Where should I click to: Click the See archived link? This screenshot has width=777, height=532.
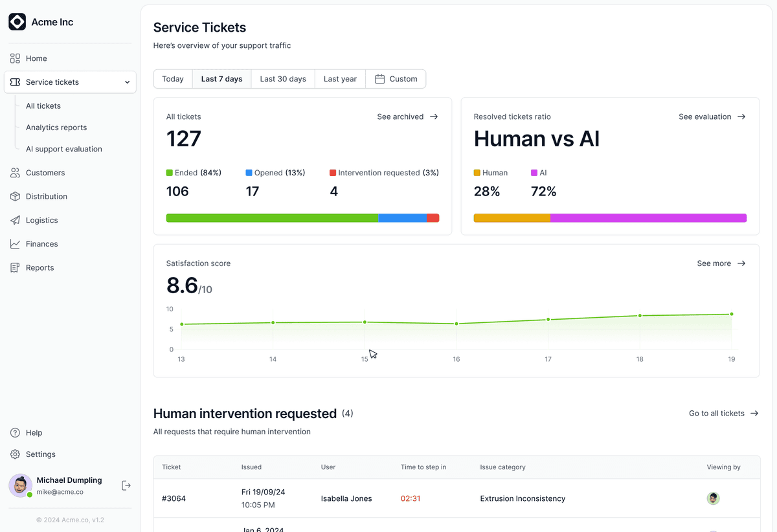pos(408,116)
